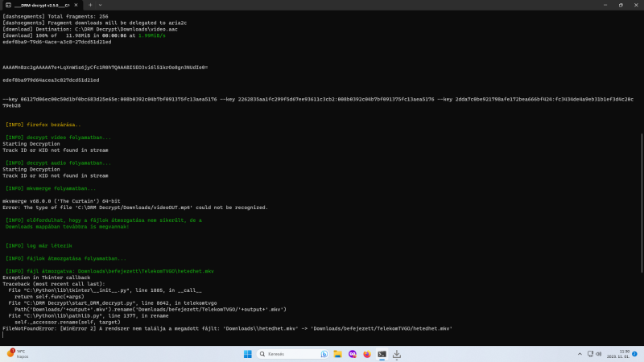Image resolution: width=644 pixels, height=362 pixels.
Task: Select the terminal app on the taskbar
Action: pos(382,354)
